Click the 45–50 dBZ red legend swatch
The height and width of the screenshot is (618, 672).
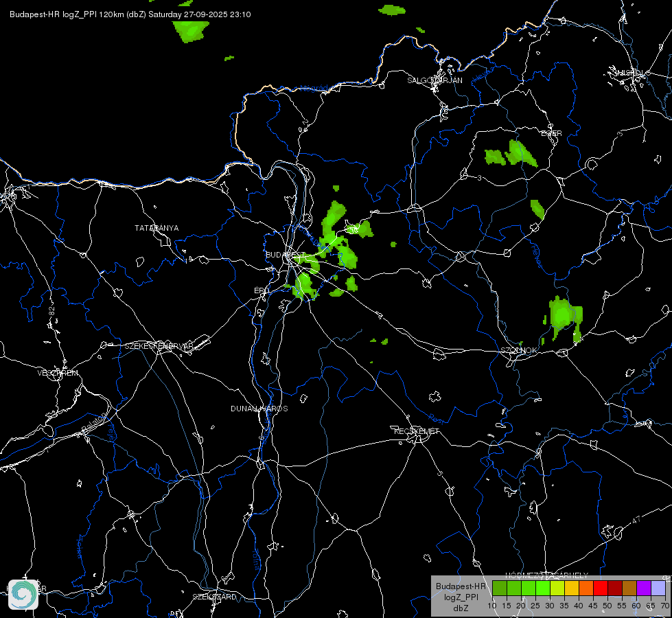(x=601, y=588)
